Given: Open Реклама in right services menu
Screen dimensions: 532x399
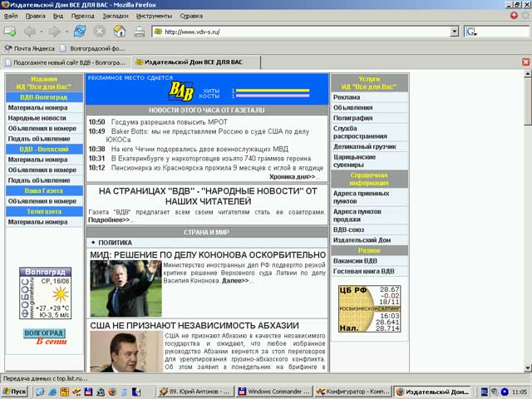Looking at the screenshot, I should pos(347,97).
